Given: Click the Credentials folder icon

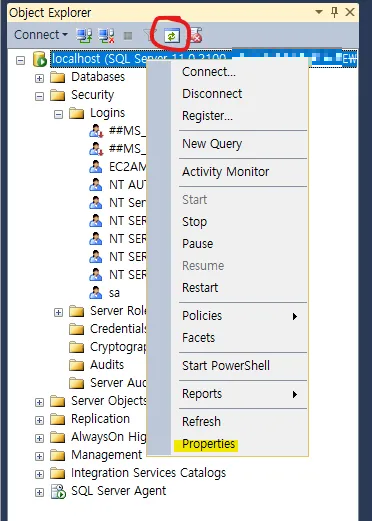Looking at the screenshot, I should [x=76, y=329].
